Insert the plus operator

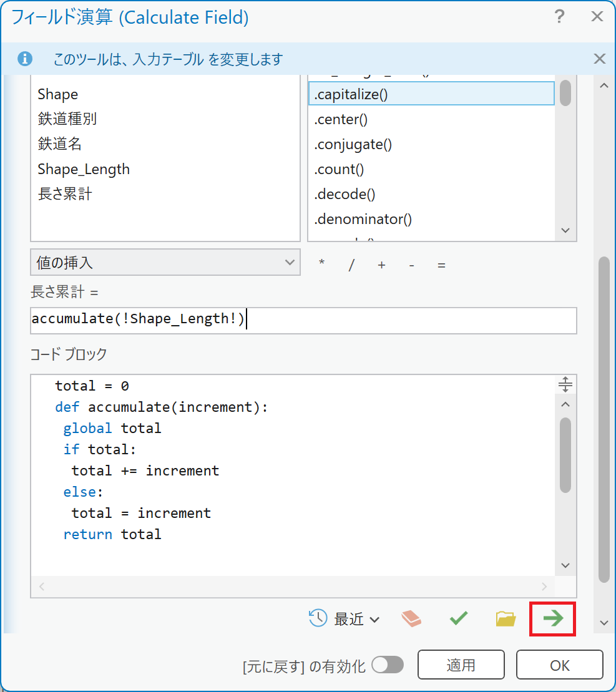(x=381, y=265)
